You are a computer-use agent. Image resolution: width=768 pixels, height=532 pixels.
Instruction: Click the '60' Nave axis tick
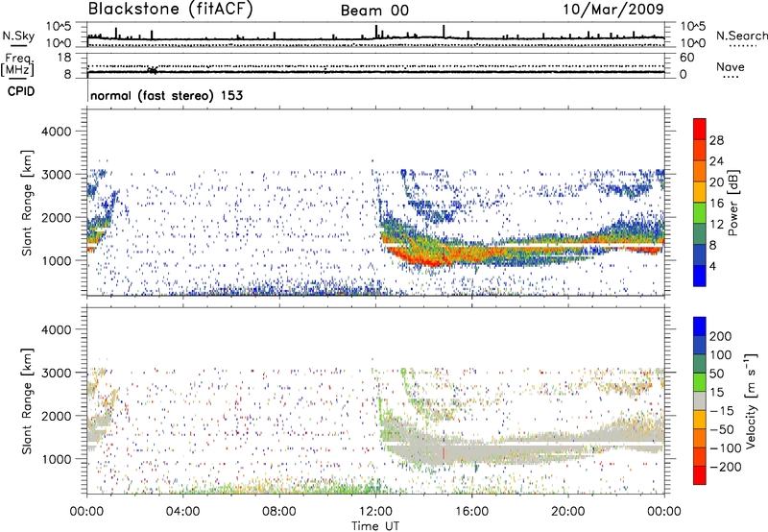(x=686, y=58)
